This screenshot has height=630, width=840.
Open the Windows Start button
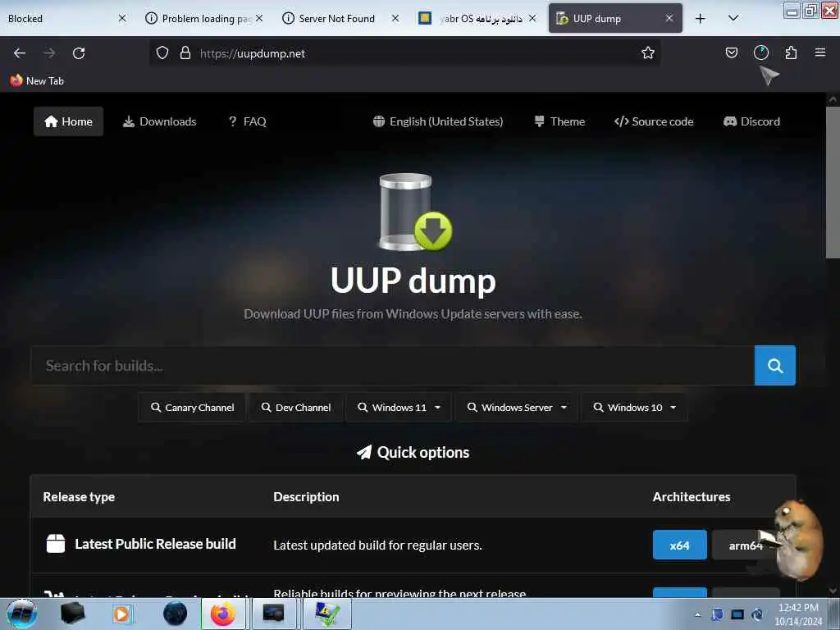(21, 614)
